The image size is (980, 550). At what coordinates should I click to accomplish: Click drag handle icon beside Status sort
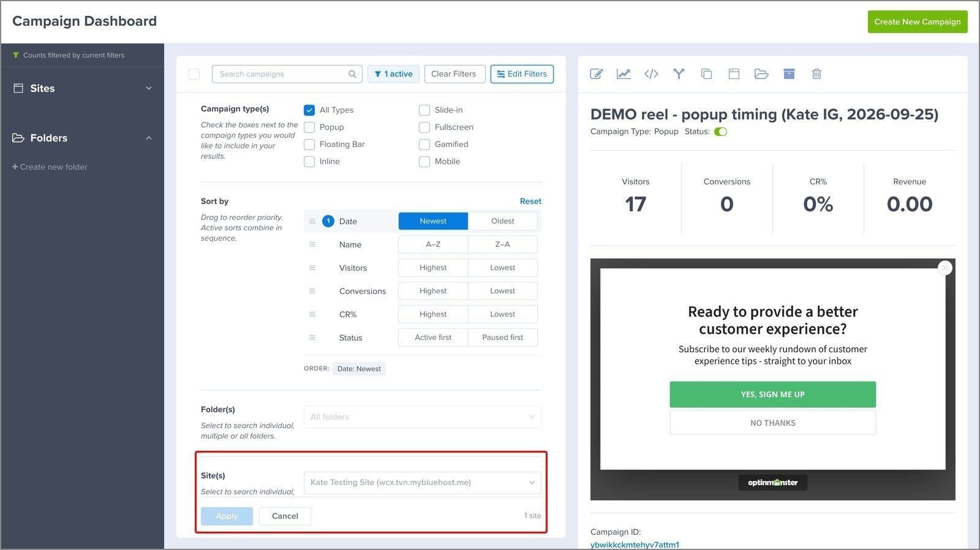312,337
